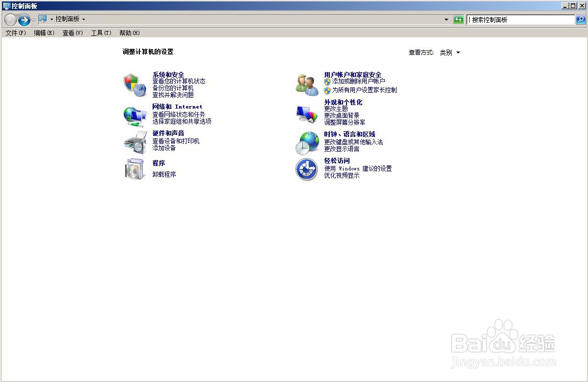Expand the root arrow before 控制面板 breadcrumb
588x382 pixels.
coord(52,19)
